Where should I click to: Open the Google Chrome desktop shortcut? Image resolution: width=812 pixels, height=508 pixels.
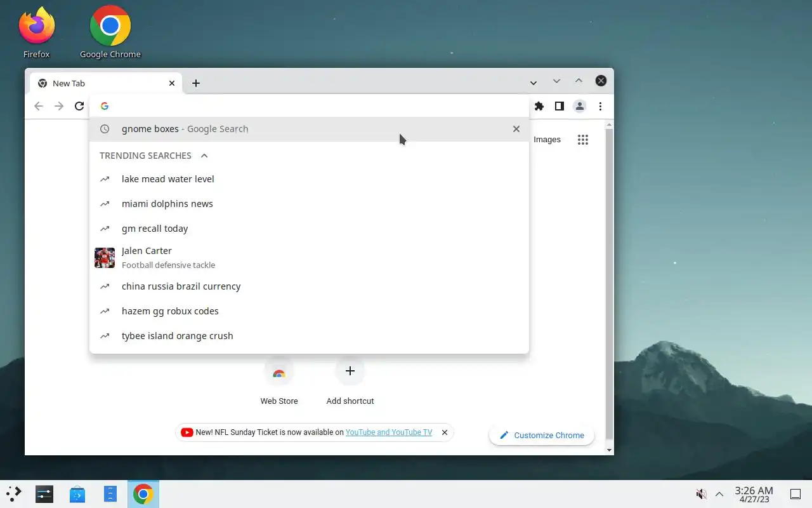pos(110,32)
